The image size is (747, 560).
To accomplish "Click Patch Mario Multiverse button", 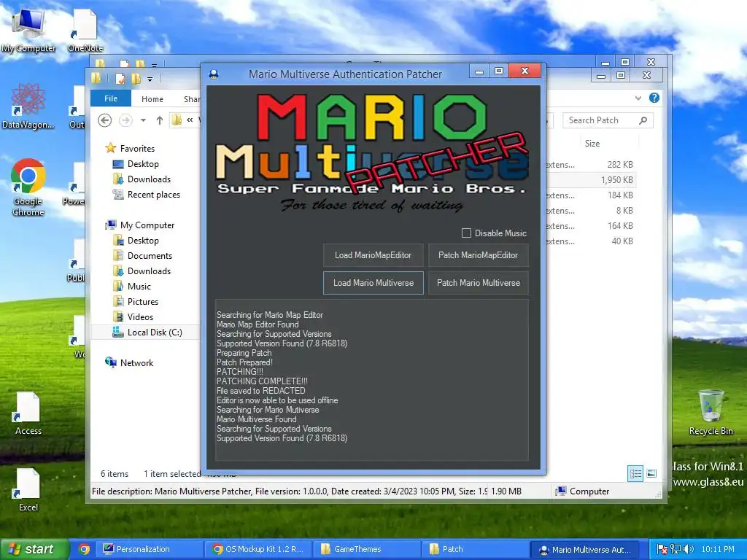I will click(x=478, y=283).
